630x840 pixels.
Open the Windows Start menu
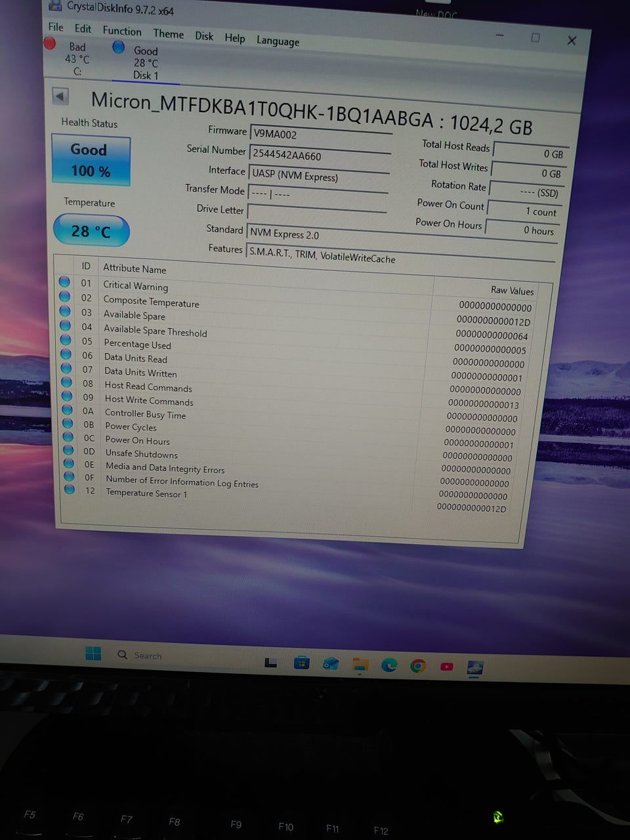pyautogui.click(x=93, y=654)
